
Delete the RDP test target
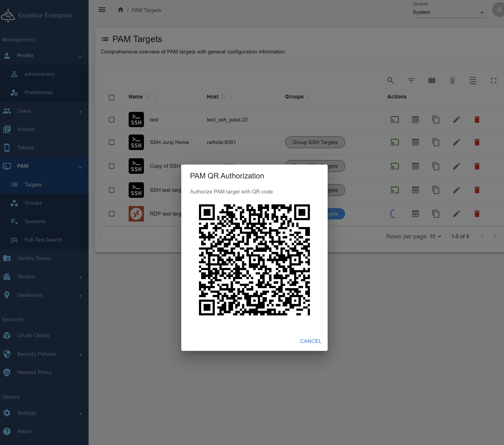tap(477, 214)
